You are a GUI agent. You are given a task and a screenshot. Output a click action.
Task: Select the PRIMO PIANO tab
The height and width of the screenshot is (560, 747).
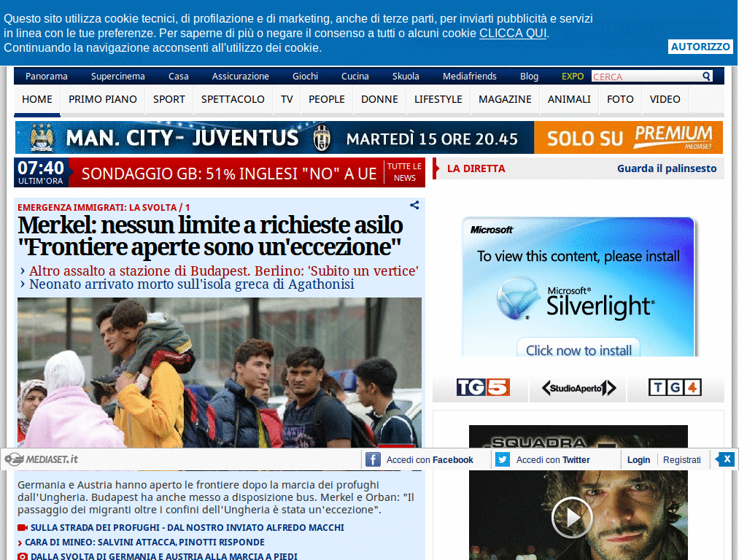(103, 99)
